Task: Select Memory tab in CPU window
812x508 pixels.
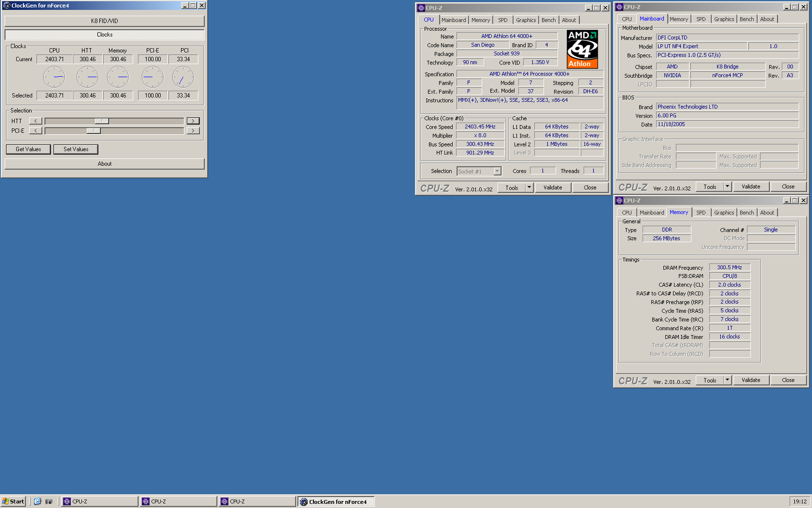Action: point(480,20)
